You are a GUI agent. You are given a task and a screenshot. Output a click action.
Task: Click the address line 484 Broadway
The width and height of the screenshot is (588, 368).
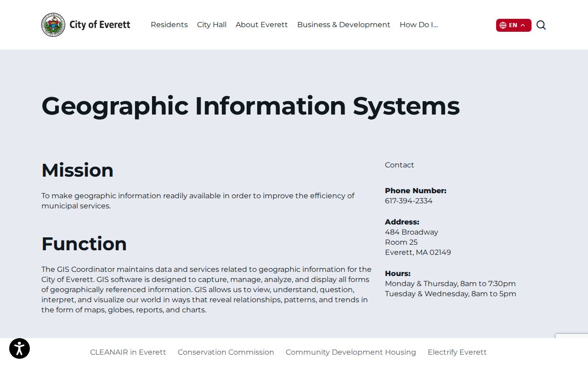coord(412,232)
